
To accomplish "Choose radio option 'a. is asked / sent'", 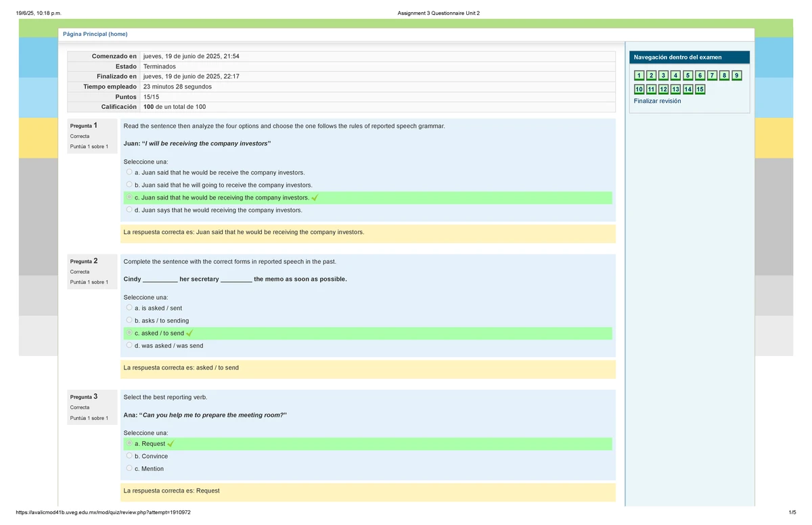I will pyautogui.click(x=129, y=309).
